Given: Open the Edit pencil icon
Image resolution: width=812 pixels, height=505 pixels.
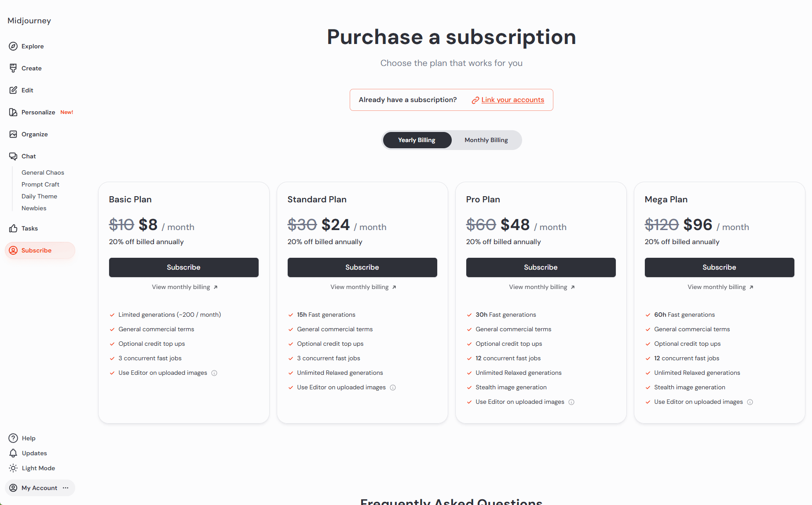Looking at the screenshot, I should coord(13,90).
